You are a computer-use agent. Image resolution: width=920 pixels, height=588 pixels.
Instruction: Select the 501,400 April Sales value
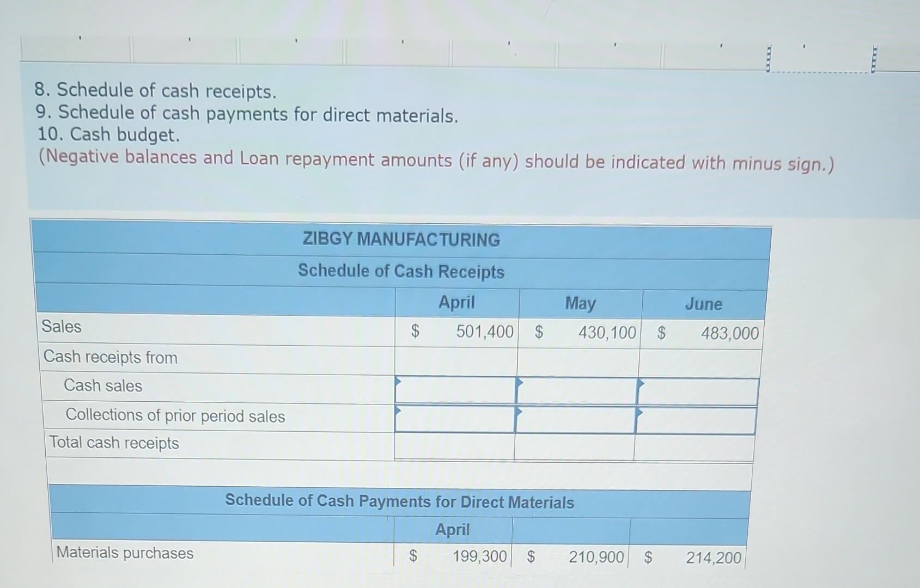point(484,332)
